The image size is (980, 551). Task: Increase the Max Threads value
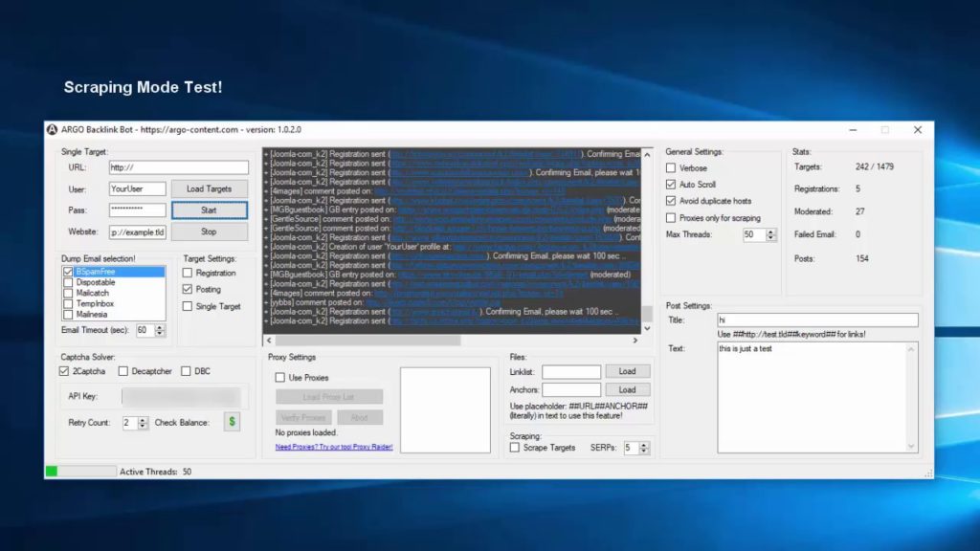point(770,231)
